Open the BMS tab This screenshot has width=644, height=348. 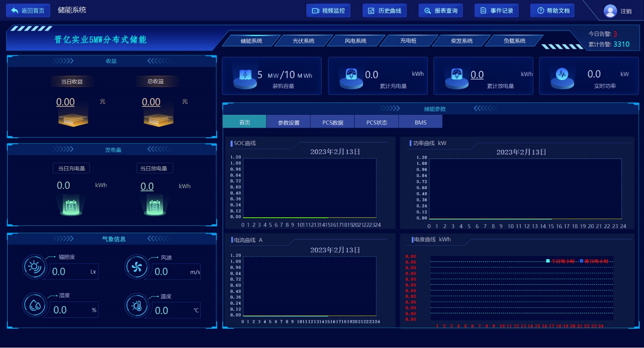point(420,122)
